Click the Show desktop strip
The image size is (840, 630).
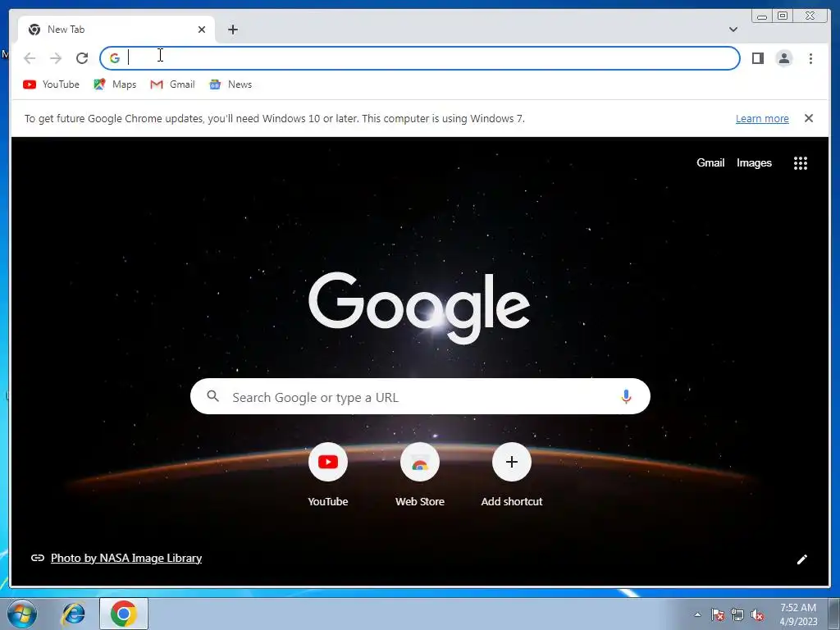point(834,614)
